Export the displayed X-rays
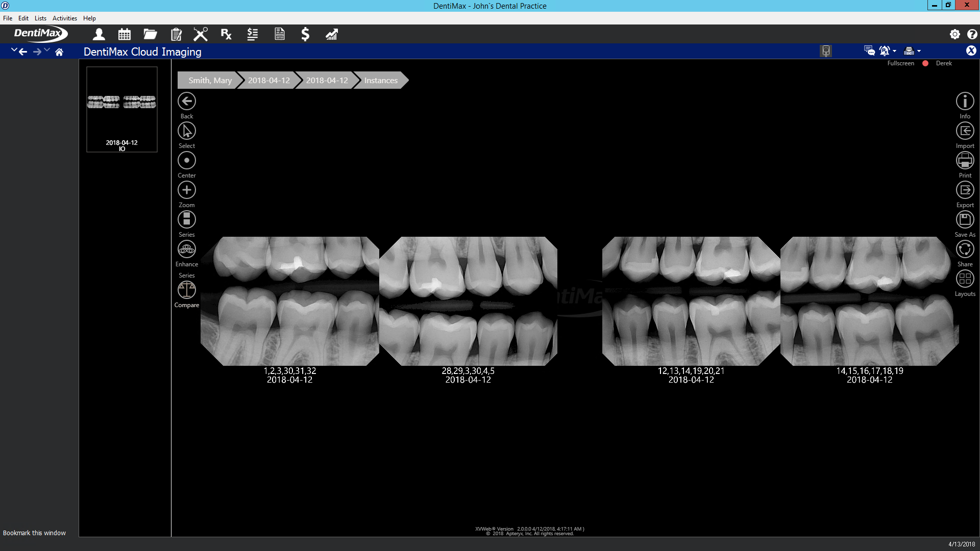This screenshot has height=551, width=980. (965, 190)
